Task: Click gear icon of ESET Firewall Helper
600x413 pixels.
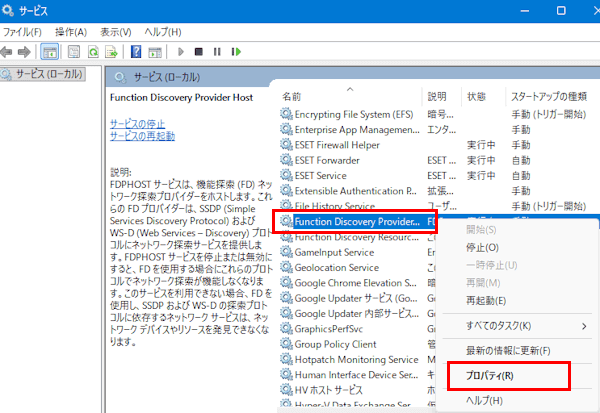Action: [x=286, y=144]
